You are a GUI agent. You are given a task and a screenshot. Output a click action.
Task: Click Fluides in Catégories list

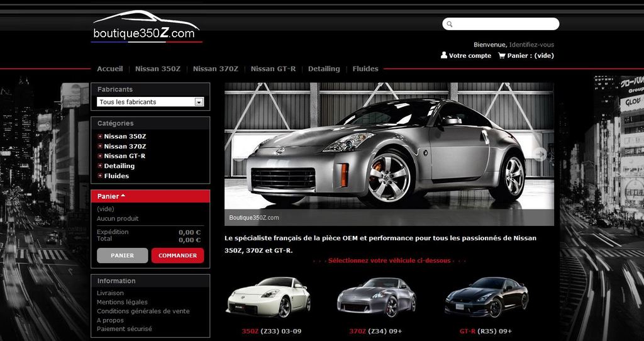(116, 176)
